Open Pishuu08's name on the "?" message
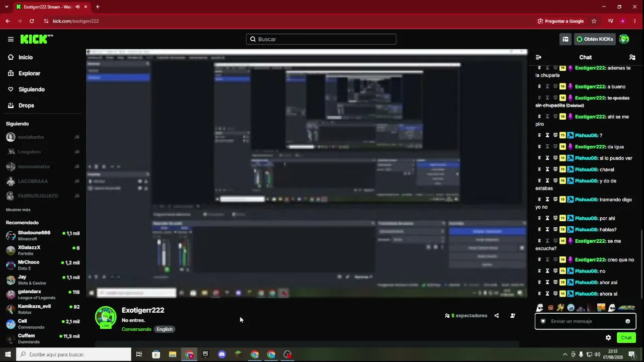 pos(587,135)
